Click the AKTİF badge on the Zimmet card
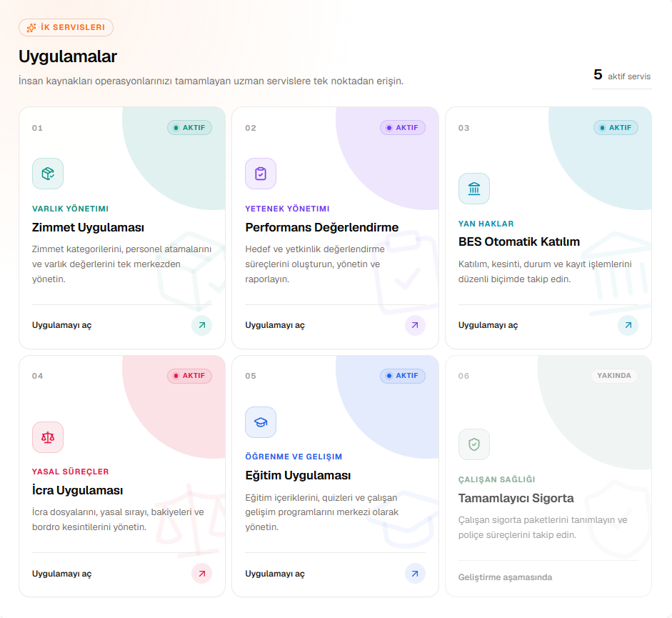Viewport: 672px width, 618px height. click(x=189, y=127)
